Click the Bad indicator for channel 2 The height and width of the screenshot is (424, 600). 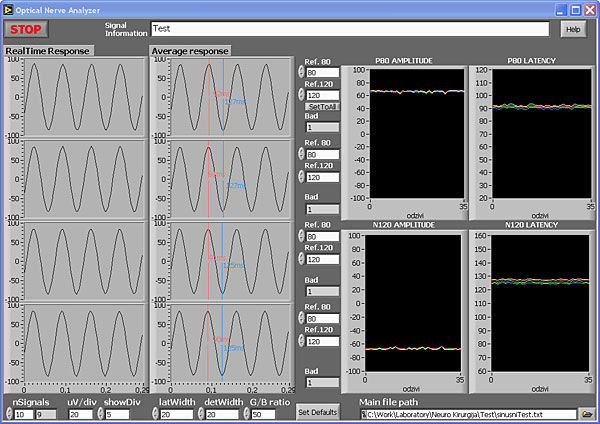click(x=323, y=209)
